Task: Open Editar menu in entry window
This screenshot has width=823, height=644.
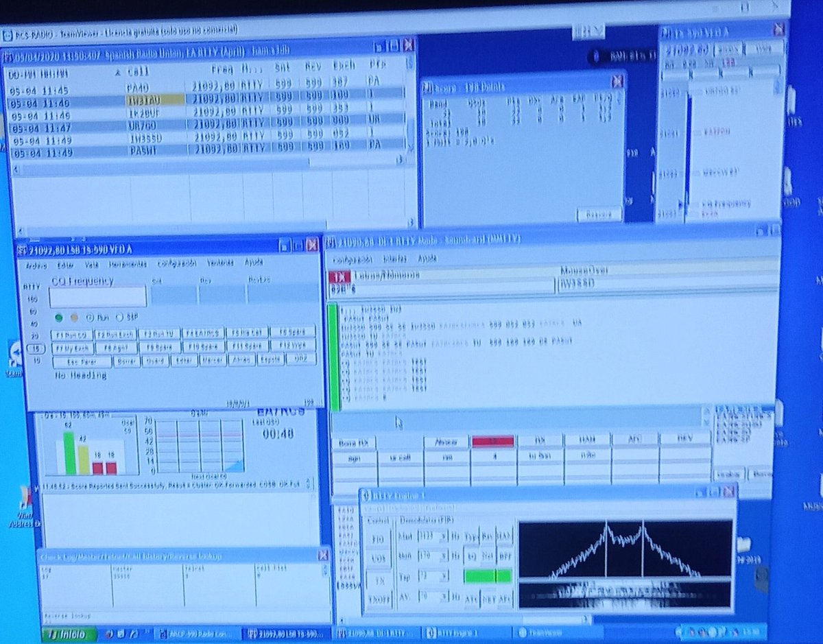Action: pos(65,263)
